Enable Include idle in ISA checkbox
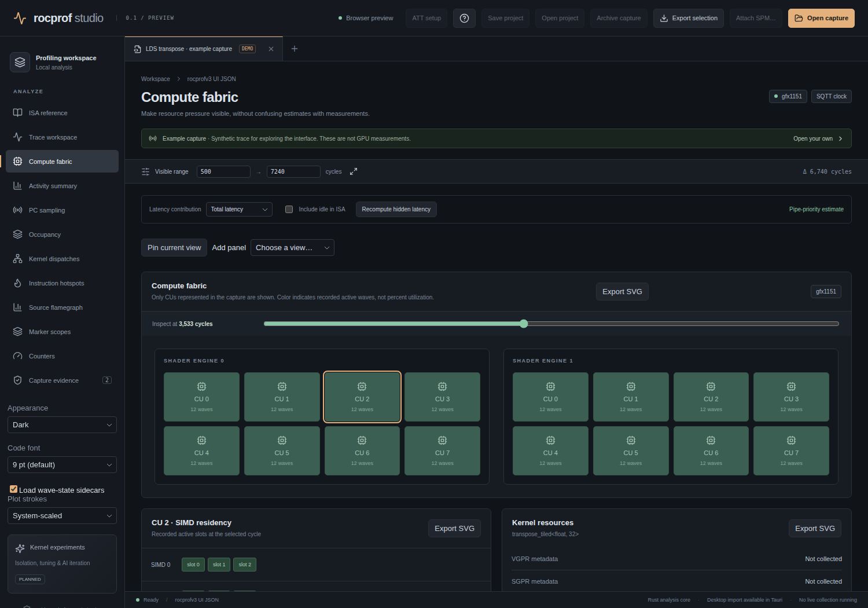 click(x=289, y=209)
